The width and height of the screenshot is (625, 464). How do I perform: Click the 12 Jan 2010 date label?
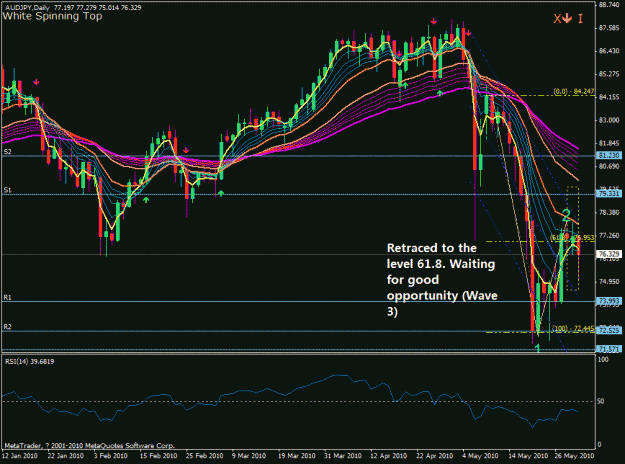(20, 455)
